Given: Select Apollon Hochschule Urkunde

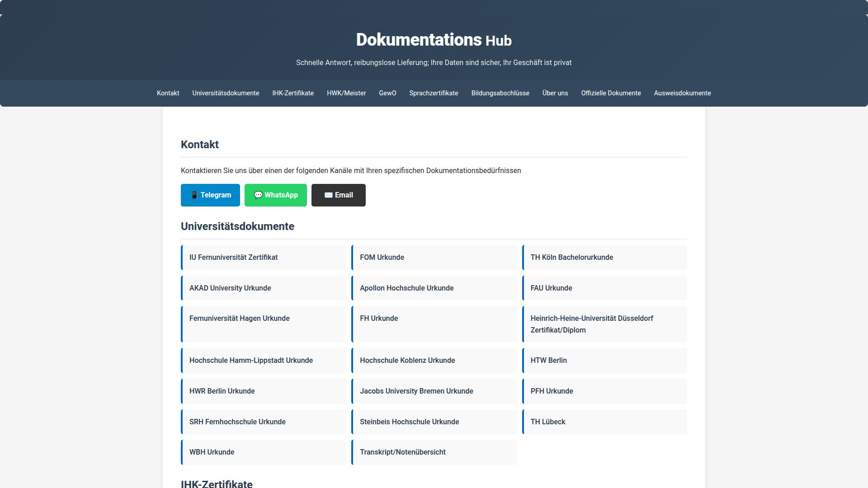Looking at the screenshot, I should tap(434, 288).
